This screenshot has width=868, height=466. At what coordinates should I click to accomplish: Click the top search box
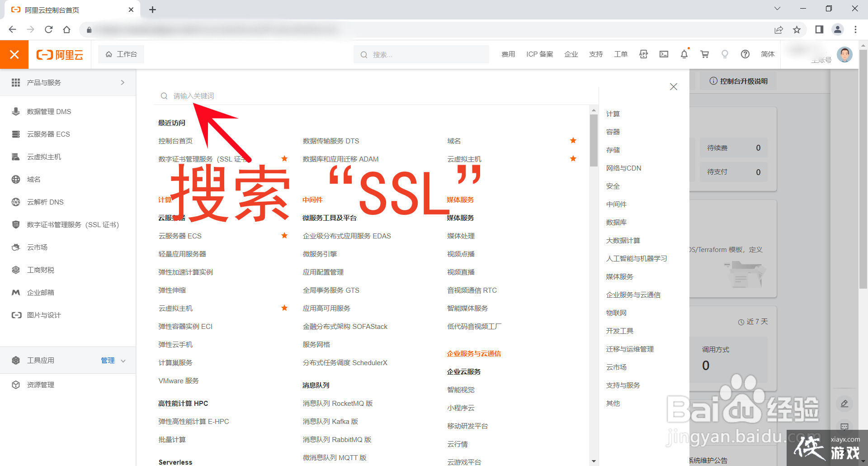click(421, 54)
